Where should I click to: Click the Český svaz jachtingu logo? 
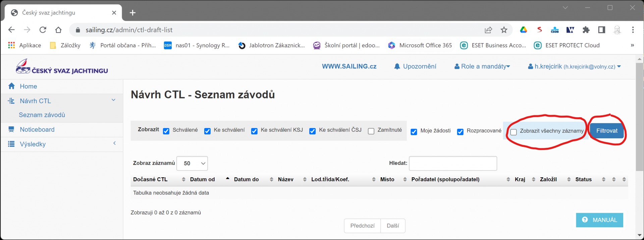click(x=62, y=67)
